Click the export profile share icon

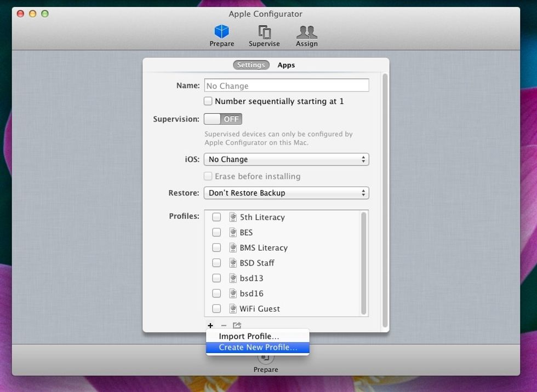[x=237, y=325]
